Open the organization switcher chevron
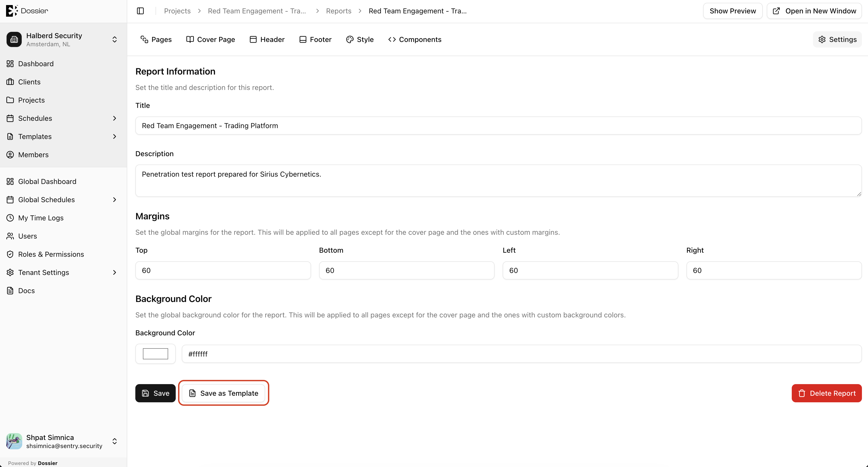 pyautogui.click(x=115, y=39)
